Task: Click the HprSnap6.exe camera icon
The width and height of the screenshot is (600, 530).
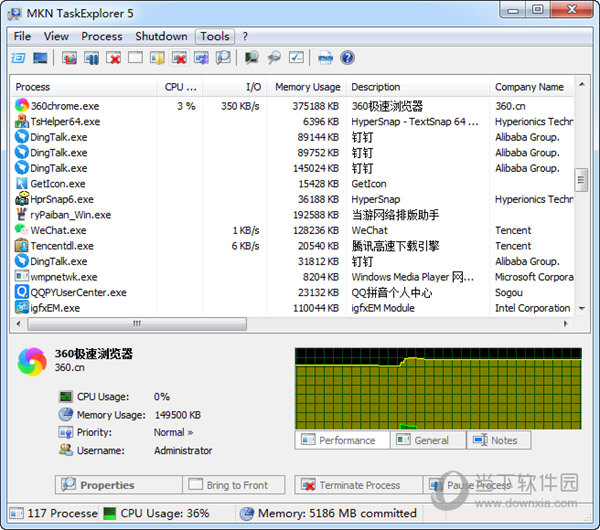Action: 22,199
